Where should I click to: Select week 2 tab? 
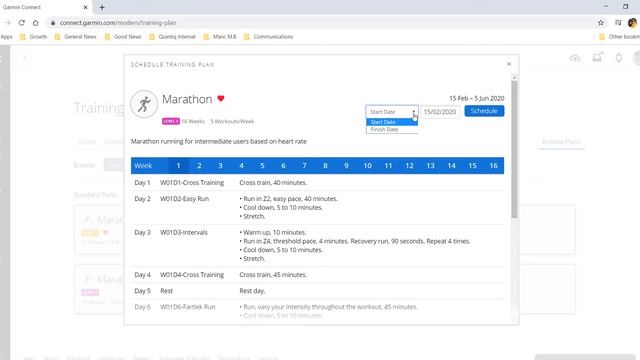[199, 166]
